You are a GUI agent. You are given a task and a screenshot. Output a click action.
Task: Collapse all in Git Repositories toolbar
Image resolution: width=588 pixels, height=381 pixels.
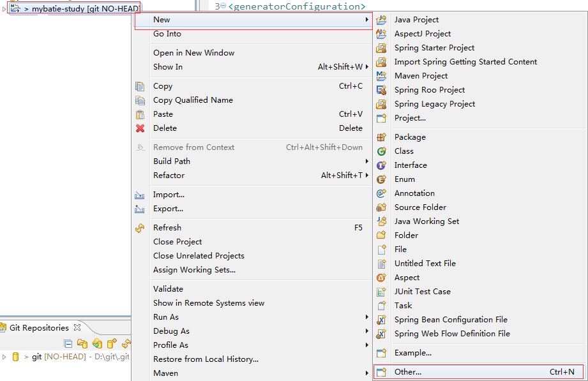click(68, 343)
